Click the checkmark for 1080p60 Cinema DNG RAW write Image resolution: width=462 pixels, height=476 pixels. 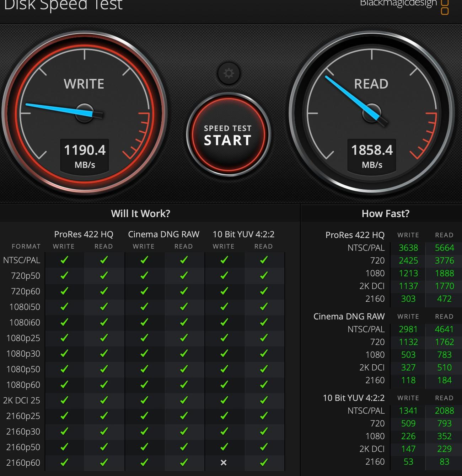(144, 385)
